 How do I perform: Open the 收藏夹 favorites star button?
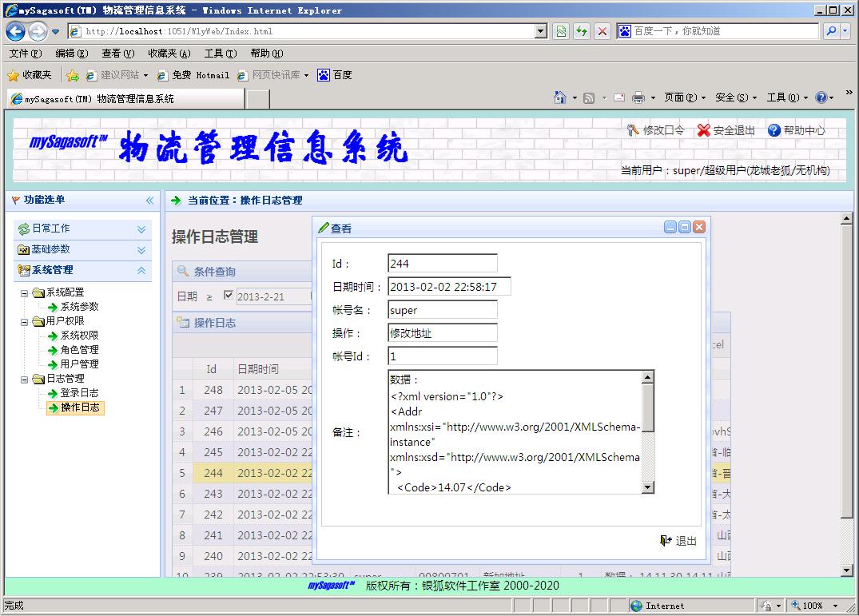coord(29,75)
